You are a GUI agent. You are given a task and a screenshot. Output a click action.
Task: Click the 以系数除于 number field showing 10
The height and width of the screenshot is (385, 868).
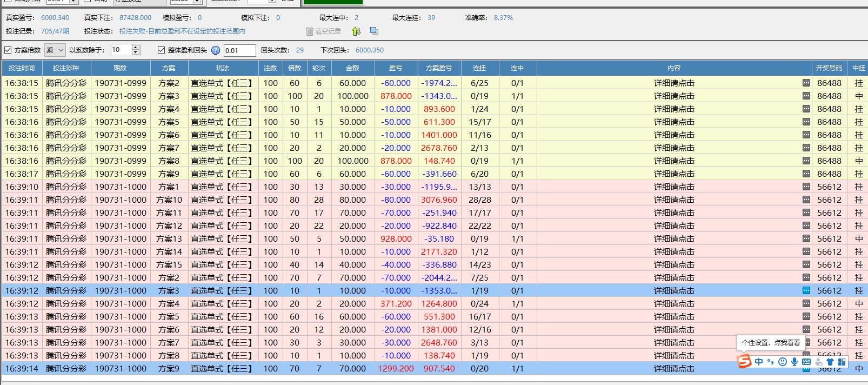[x=121, y=50]
